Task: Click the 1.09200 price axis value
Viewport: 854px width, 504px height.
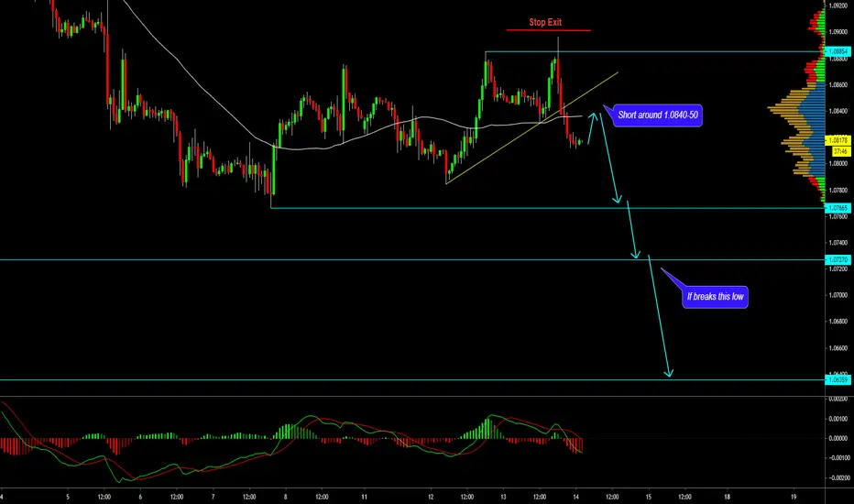Action: point(838,5)
